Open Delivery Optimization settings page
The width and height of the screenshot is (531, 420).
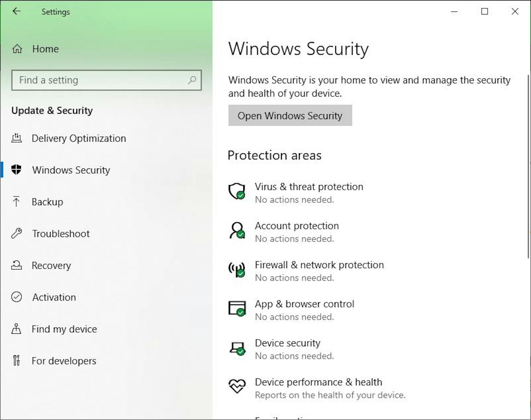coord(79,138)
